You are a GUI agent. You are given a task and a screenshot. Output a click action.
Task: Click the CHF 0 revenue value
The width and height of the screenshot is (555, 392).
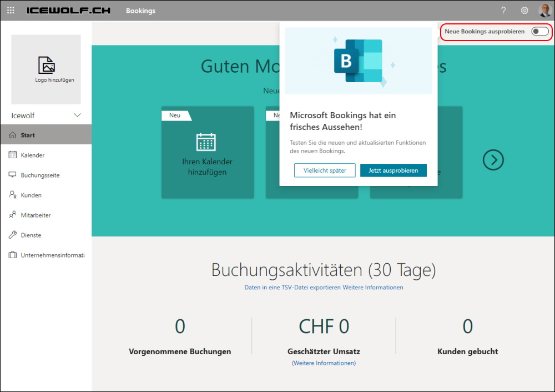pos(324,326)
